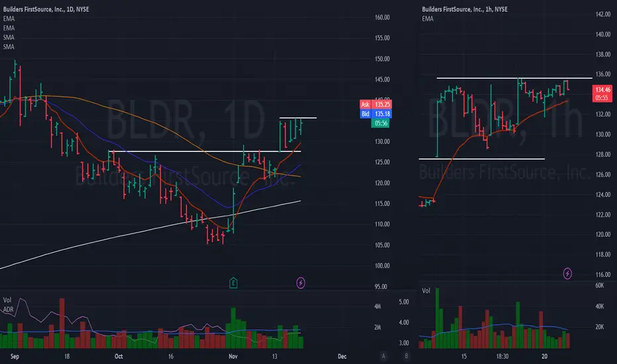
Task: Click the 05:55 countdown on the 1h chart
Action: tap(602, 97)
